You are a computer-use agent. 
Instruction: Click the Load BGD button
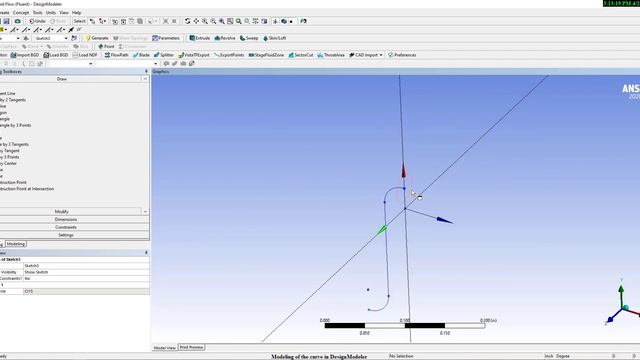point(56,55)
